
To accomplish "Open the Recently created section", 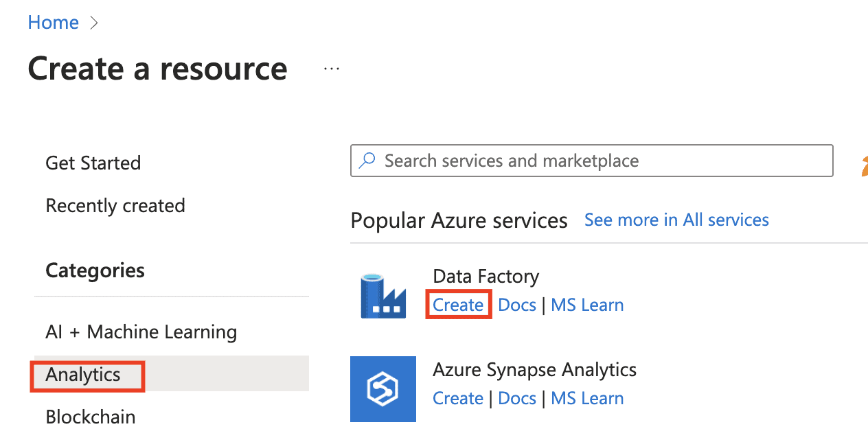I will pos(115,206).
